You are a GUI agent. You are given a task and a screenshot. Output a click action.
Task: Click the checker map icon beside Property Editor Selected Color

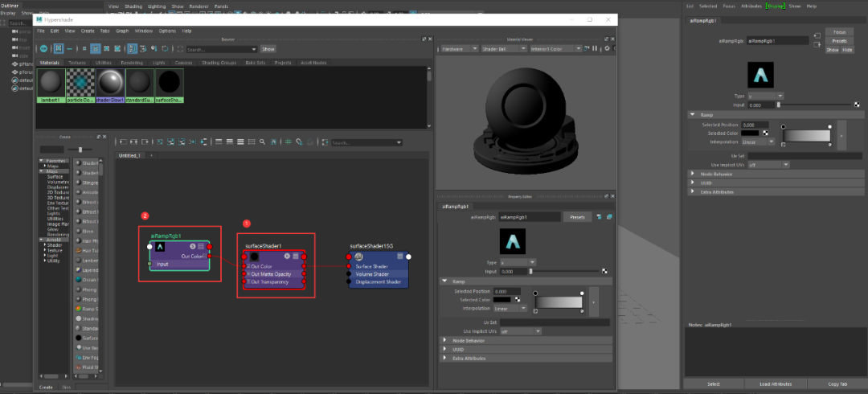(x=518, y=299)
